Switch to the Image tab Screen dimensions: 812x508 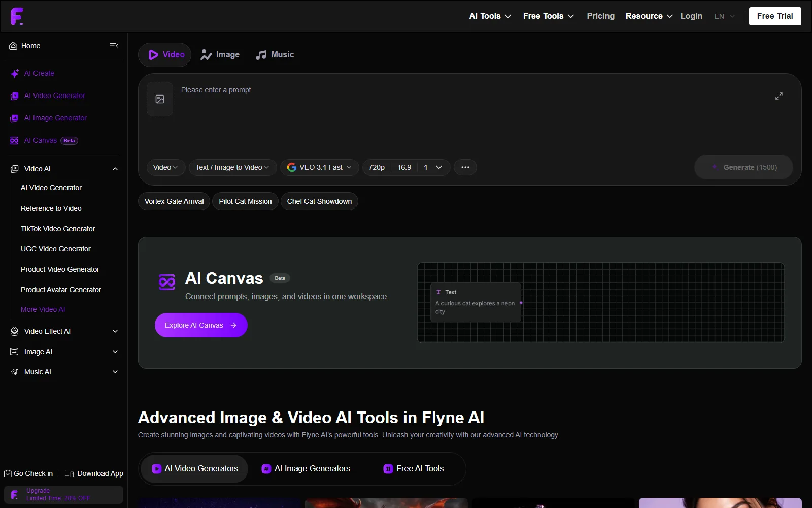point(220,55)
